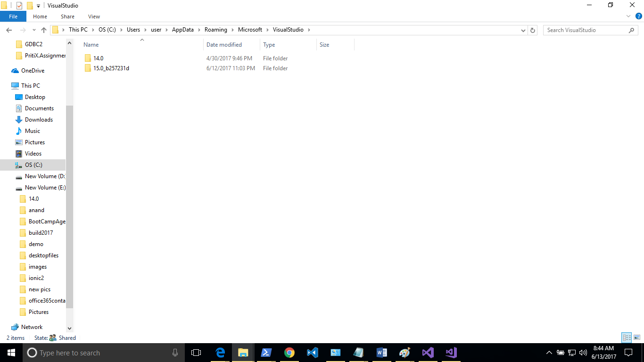
Task: Open the blue File menu
Action: pyautogui.click(x=13, y=16)
